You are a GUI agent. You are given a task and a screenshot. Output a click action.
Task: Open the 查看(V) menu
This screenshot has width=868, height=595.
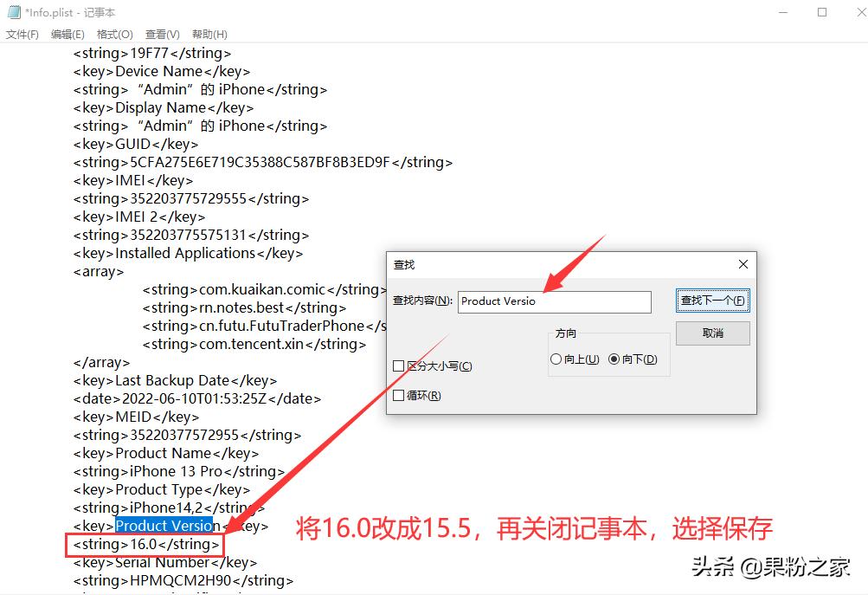click(x=161, y=35)
